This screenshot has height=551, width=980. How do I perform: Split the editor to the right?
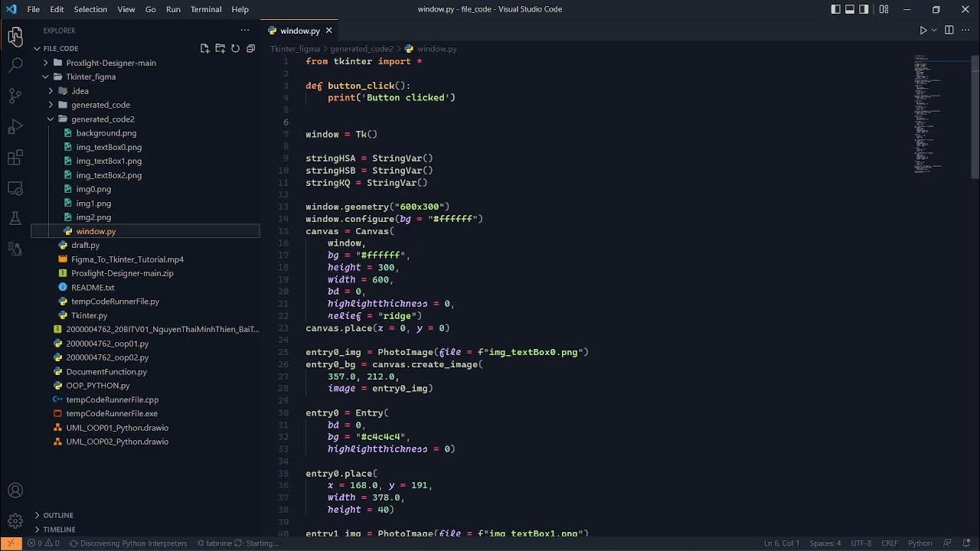click(x=949, y=31)
